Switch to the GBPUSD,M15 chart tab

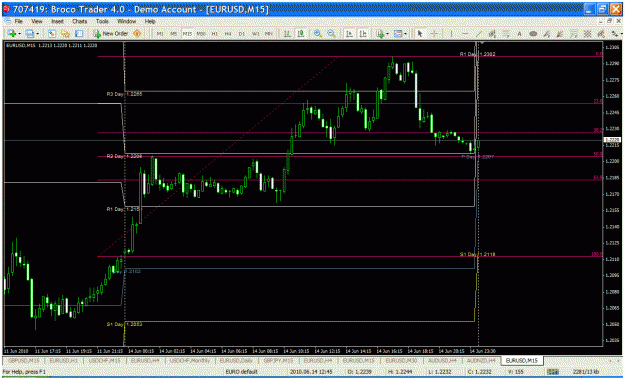24,360
